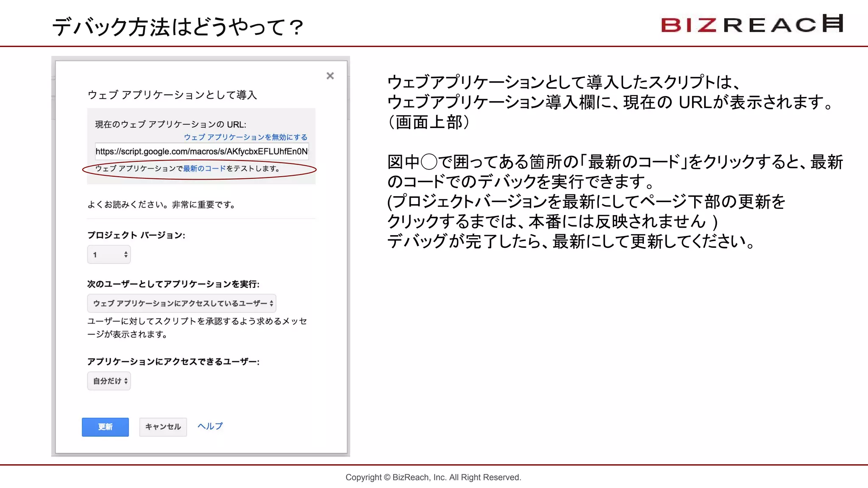This screenshot has height=488, width=868.
Task: Click the slide title デバック方法はどうやって？
Action: tap(178, 27)
